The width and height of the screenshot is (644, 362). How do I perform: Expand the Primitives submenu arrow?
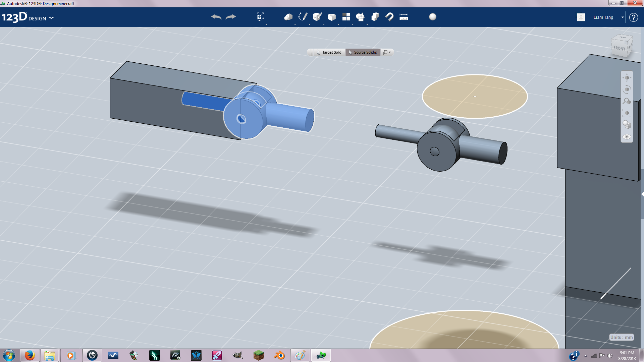[x=295, y=24]
